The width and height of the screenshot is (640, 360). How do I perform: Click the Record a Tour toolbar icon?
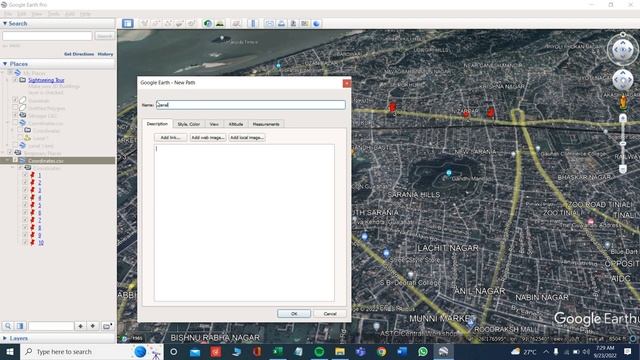(x=191, y=23)
